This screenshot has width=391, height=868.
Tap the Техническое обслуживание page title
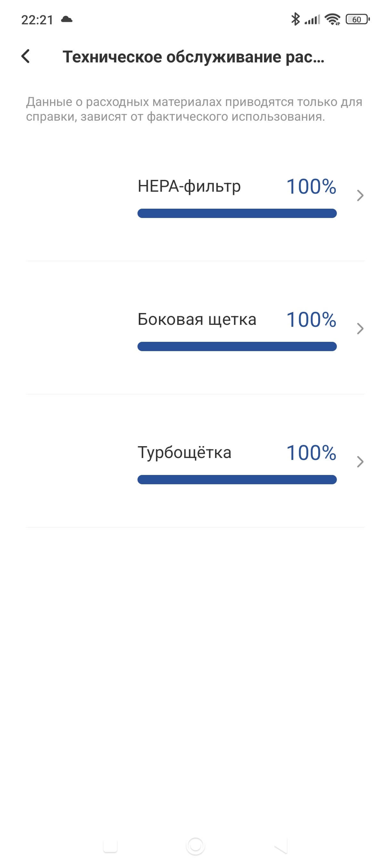coord(193,57)
